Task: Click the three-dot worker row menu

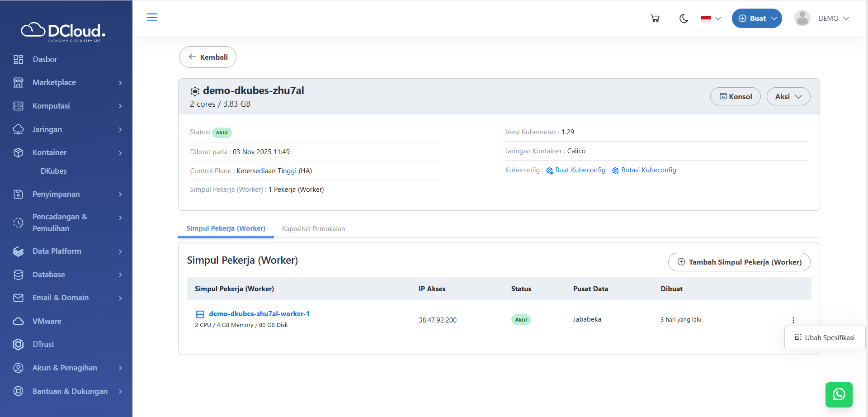Action: coord(793,320)
